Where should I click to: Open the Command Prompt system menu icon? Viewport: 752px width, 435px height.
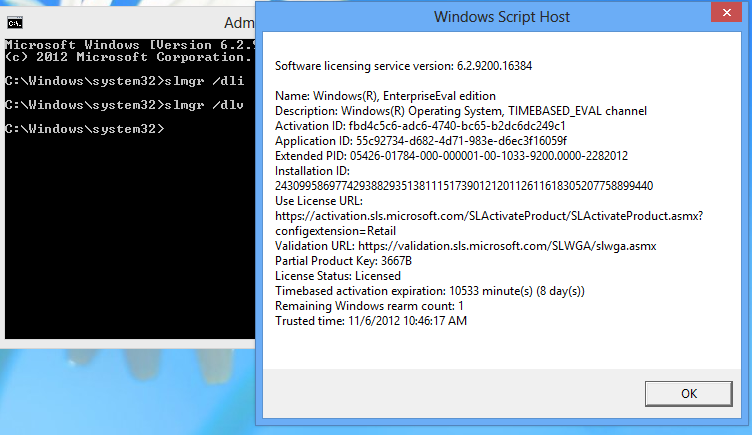coord(15,23)
